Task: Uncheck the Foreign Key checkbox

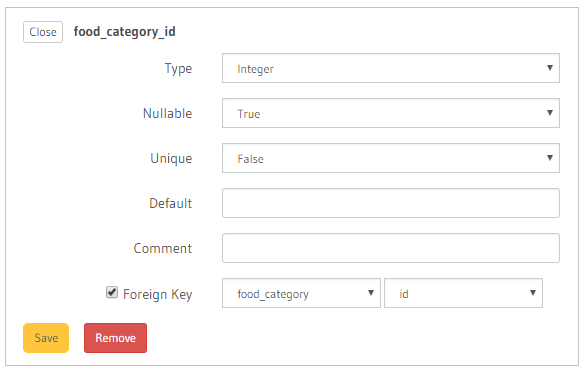Action: 112,293
